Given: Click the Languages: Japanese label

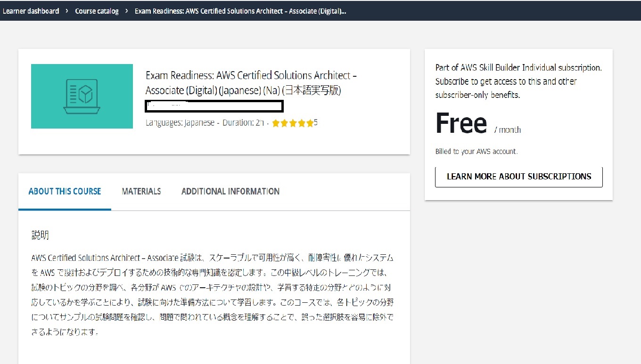Looking at the screenshot, I should tap(180, 123).
